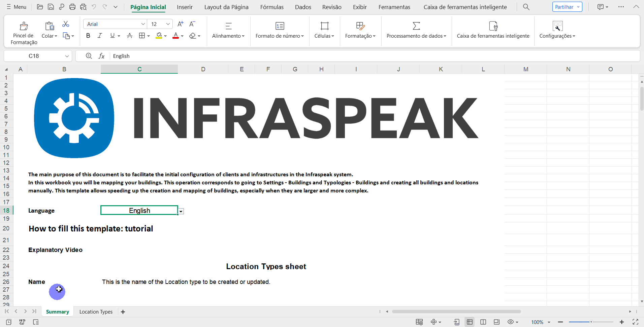Cut selection with the scissors icon

[x=66, y=24]
